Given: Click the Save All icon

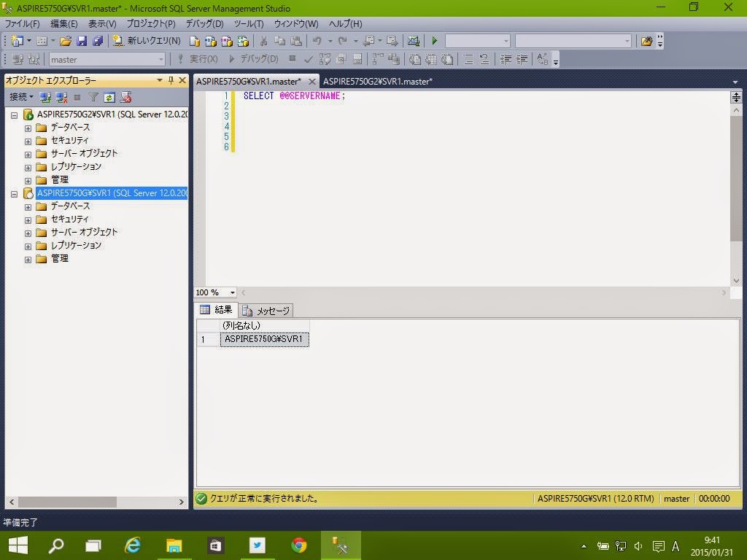Looking at the screenshot, I should 98,41.
